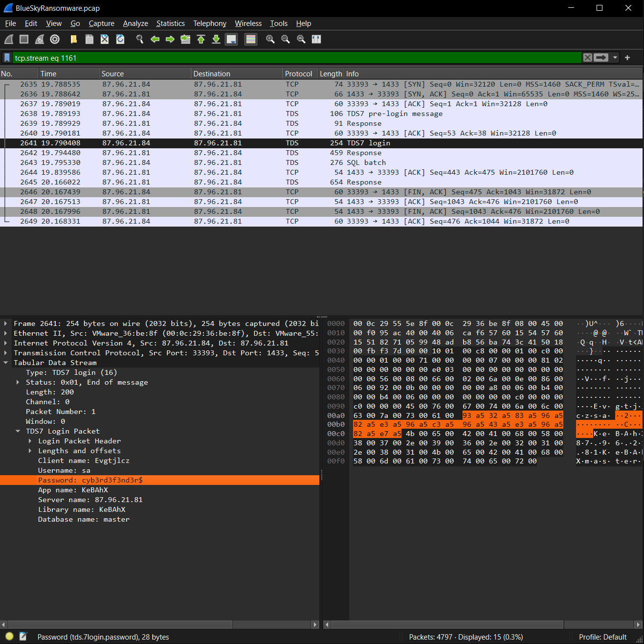The width and height of the screenshot is (644, 644).
Task: Open the display filter history dropdown
Action: tap(615, 58)
